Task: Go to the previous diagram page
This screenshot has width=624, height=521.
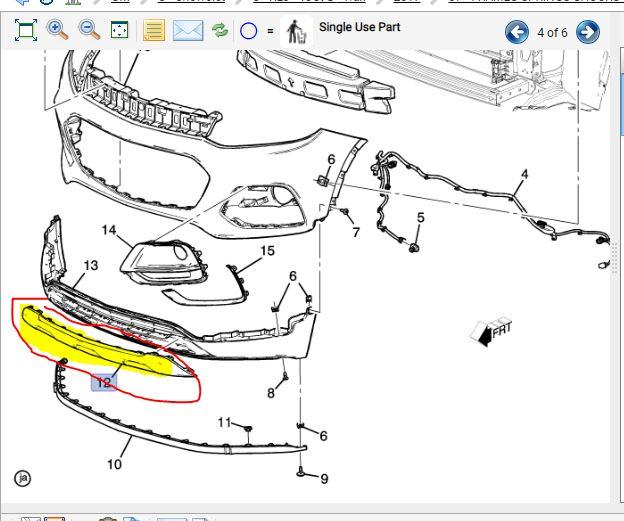Action: pyautogui.click(x=516, y=32)
